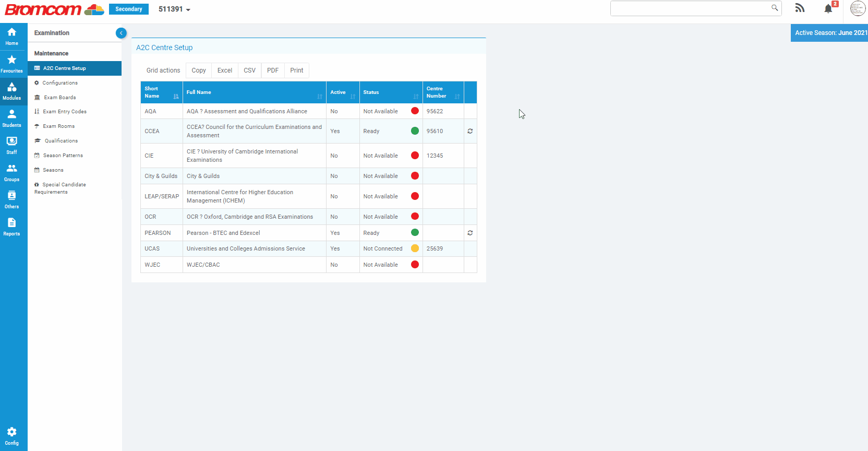Refresh the CCEA exam board connection

pyautogui.click(x=470, y=131)
